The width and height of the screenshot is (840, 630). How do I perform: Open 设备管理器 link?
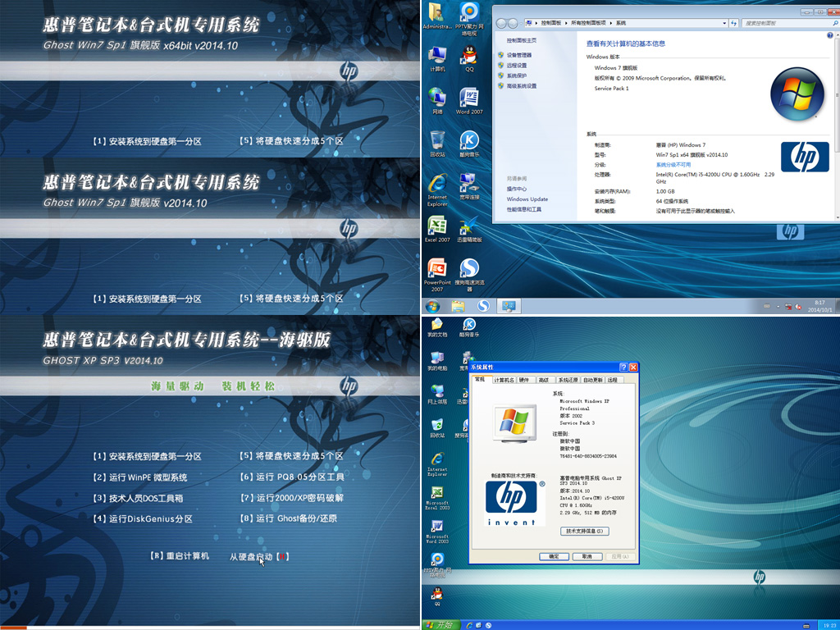[x=519, y=55]
